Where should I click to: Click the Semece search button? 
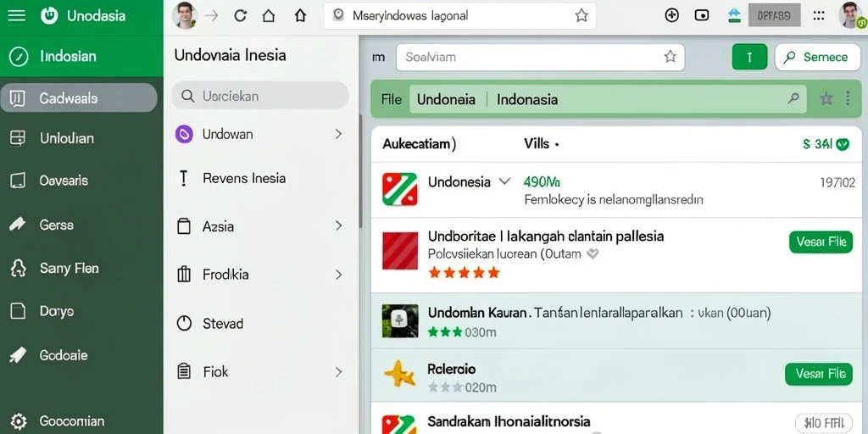(x=816, y=57)
